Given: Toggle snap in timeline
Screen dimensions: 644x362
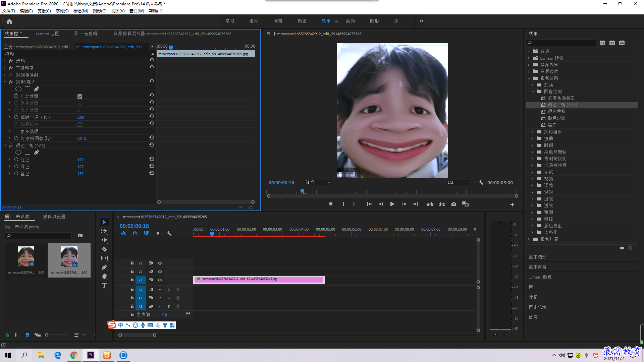Looking at the screenshot, I should (135, 233).
